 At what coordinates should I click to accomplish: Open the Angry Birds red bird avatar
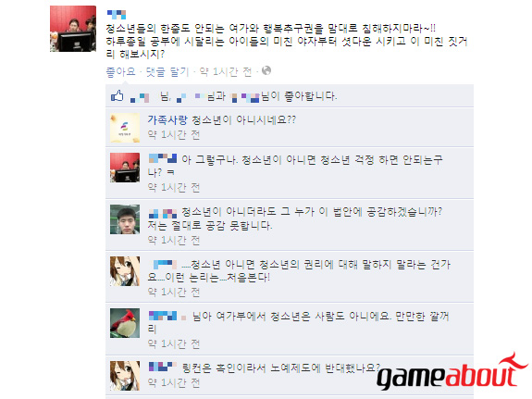pos(125,323)
